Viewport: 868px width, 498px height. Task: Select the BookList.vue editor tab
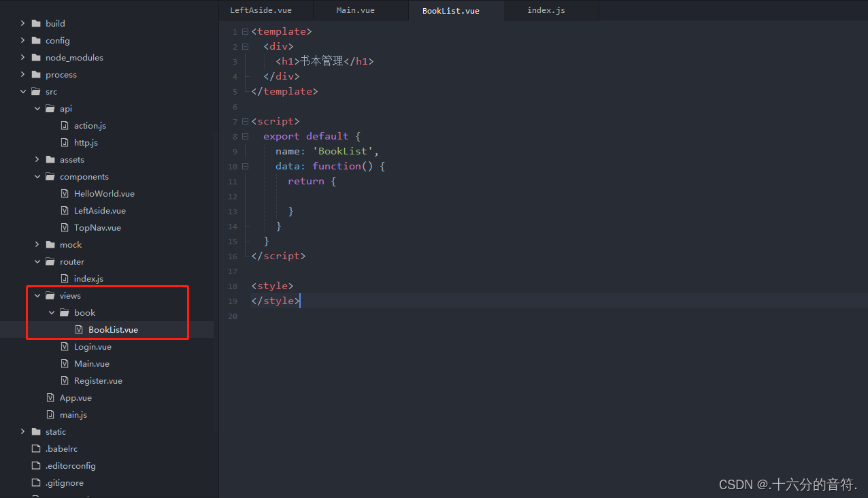456,10
